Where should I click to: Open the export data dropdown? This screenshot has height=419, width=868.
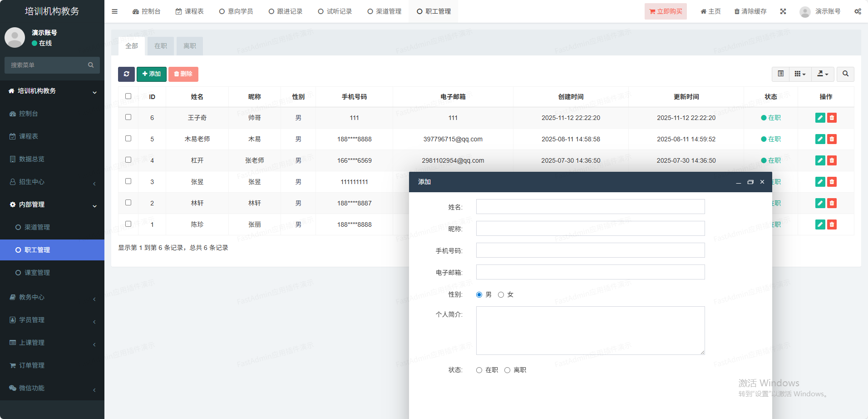pos(823,74)
